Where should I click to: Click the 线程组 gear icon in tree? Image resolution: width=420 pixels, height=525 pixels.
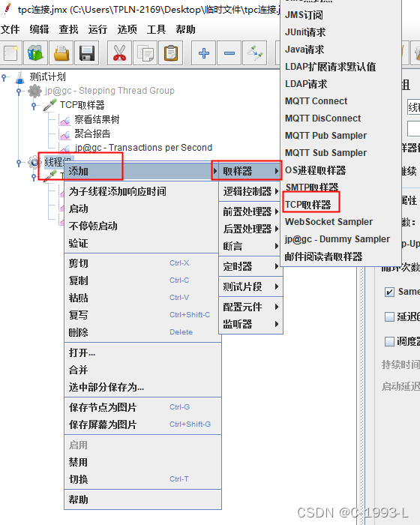point(34,163)
